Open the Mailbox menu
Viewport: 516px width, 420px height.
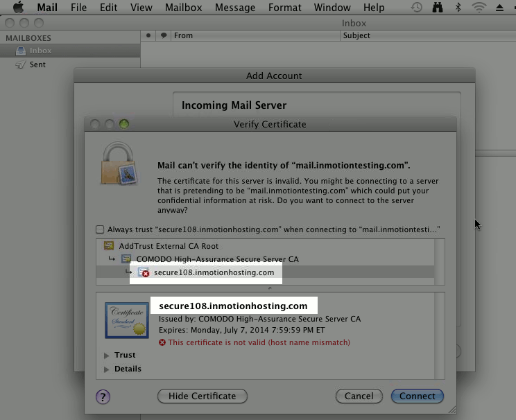183,7
